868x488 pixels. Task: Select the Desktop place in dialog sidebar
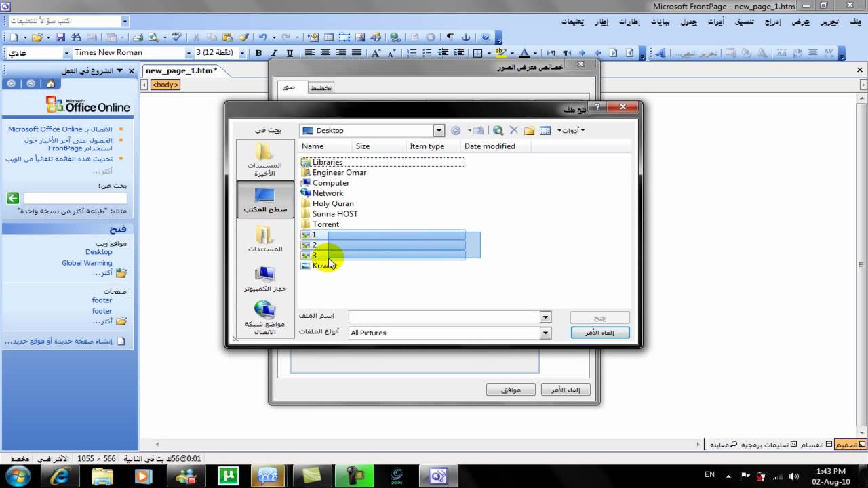[x=265, y=199]
